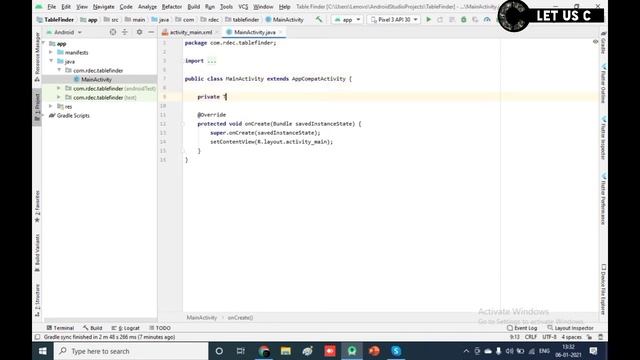
Task: Click the Apply Changes and Restart Activity icon
Action: (x=440, y=19)
